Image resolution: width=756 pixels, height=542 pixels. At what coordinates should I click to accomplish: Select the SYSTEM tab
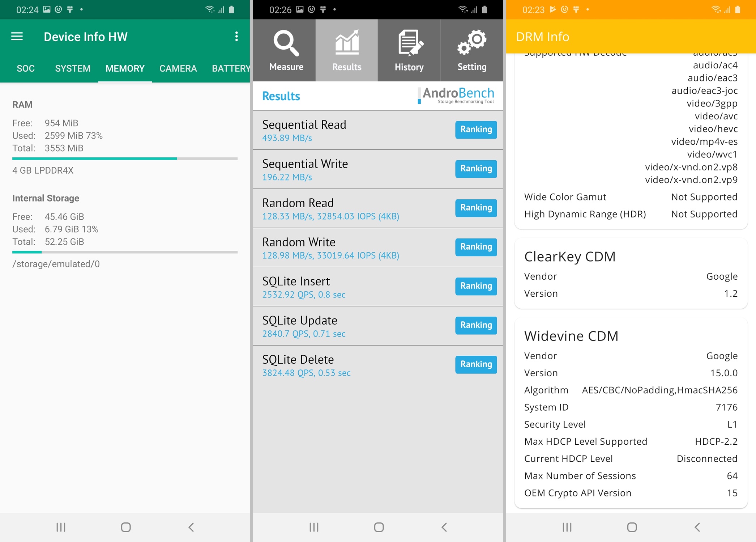[73, 68]
